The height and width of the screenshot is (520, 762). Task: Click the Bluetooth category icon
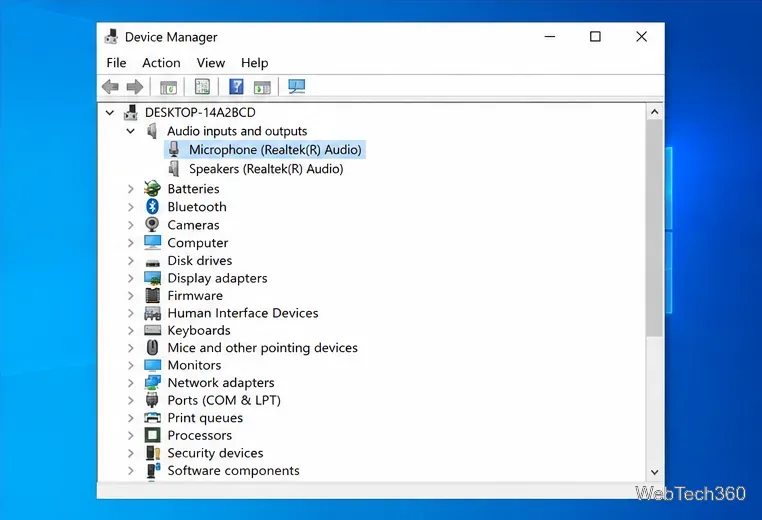(x=153, y=207)
